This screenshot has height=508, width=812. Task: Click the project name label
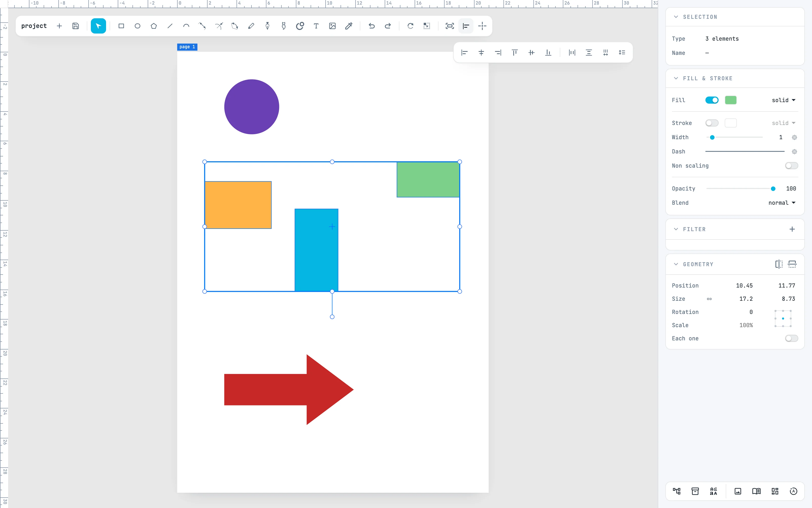coord(34,26)
